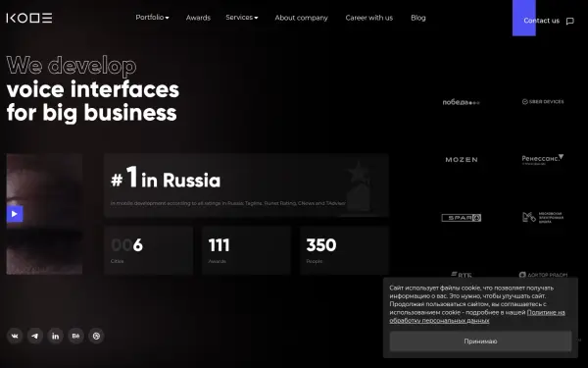The image size is (588, 368).
Task: Click the chat bubble icon beside Contact us
Action: click(570, 21)
